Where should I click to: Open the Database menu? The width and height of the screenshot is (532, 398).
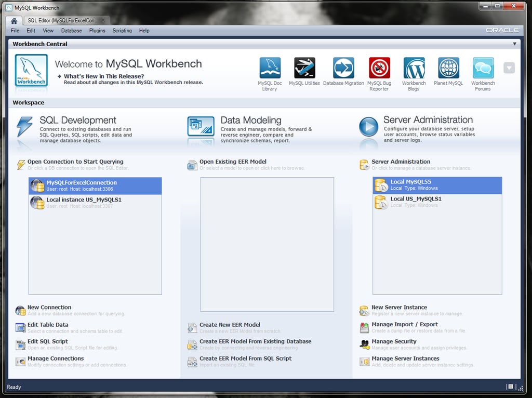click(x=71, y=31)
